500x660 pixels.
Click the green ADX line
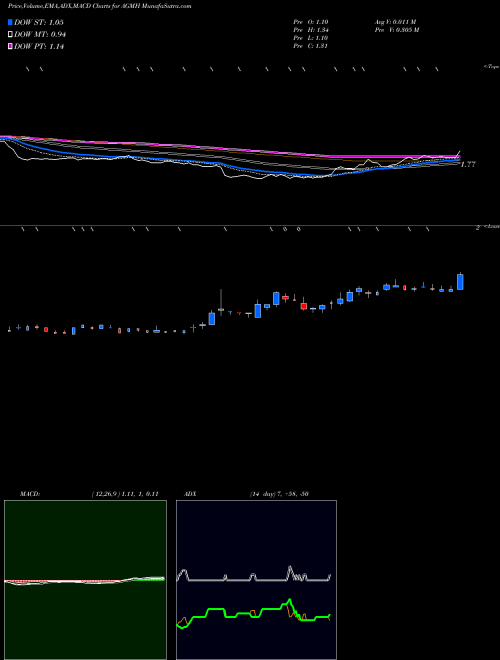[x=254, y=613]
